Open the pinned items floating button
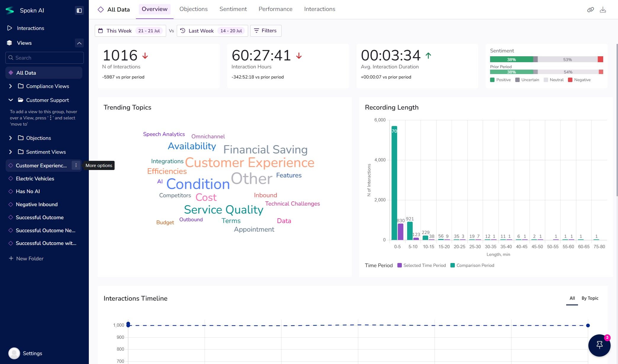This screenshot has height=364, width=618. [x=599, y=345]
